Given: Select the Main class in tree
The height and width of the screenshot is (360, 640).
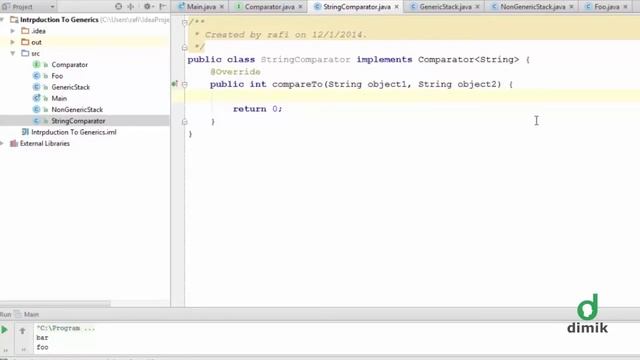Looking at the screenshot, I should pyautogui.click(x=59, y=98).
